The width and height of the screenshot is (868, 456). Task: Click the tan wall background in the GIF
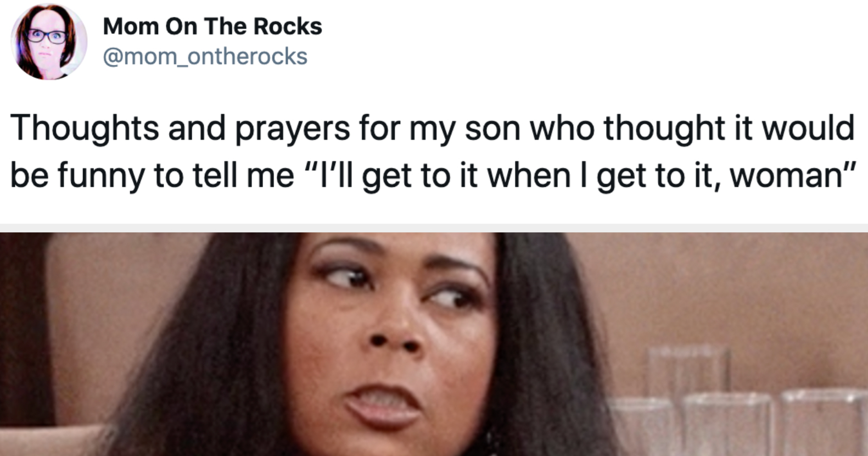(x=714, y=286)
